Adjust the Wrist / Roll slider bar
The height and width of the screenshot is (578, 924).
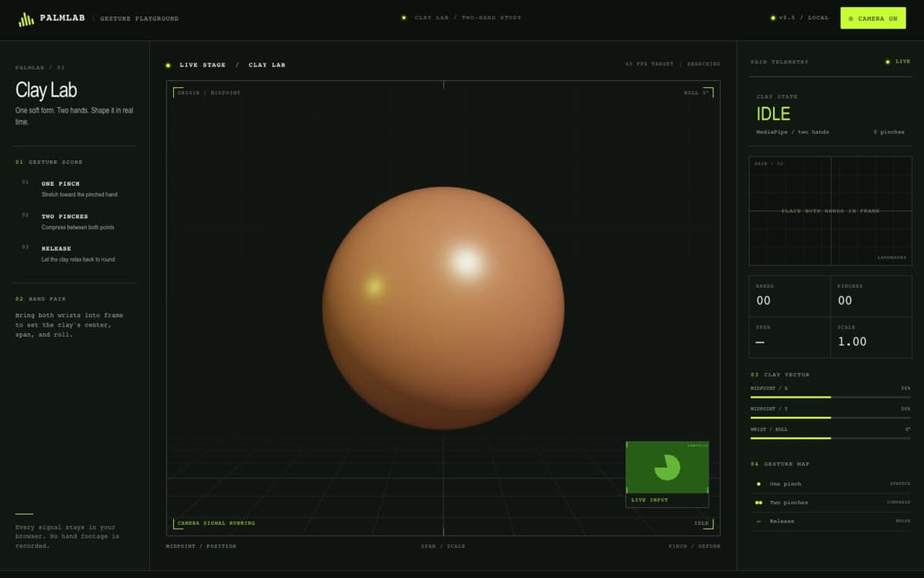(830, 438)
